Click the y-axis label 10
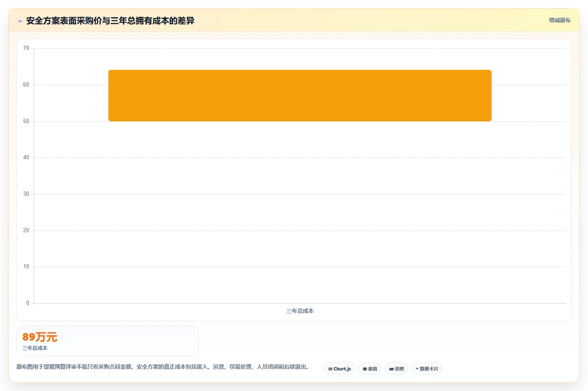The image size is (588, 391). pyautogui.click(x=26, y=267)
